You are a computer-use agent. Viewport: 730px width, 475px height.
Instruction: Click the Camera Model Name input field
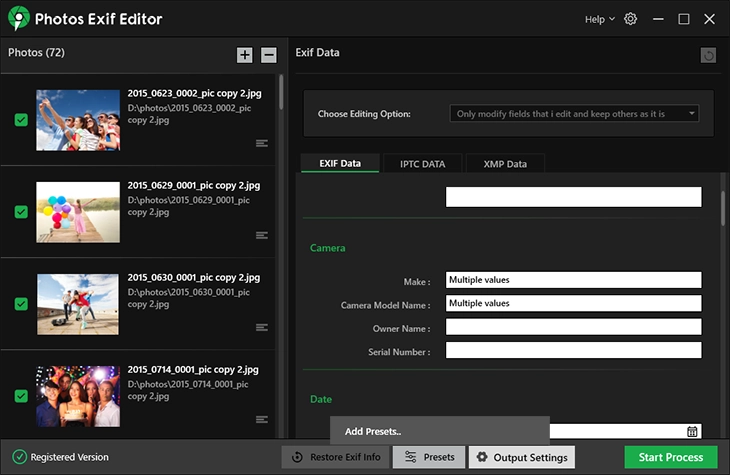pos(573,303)
